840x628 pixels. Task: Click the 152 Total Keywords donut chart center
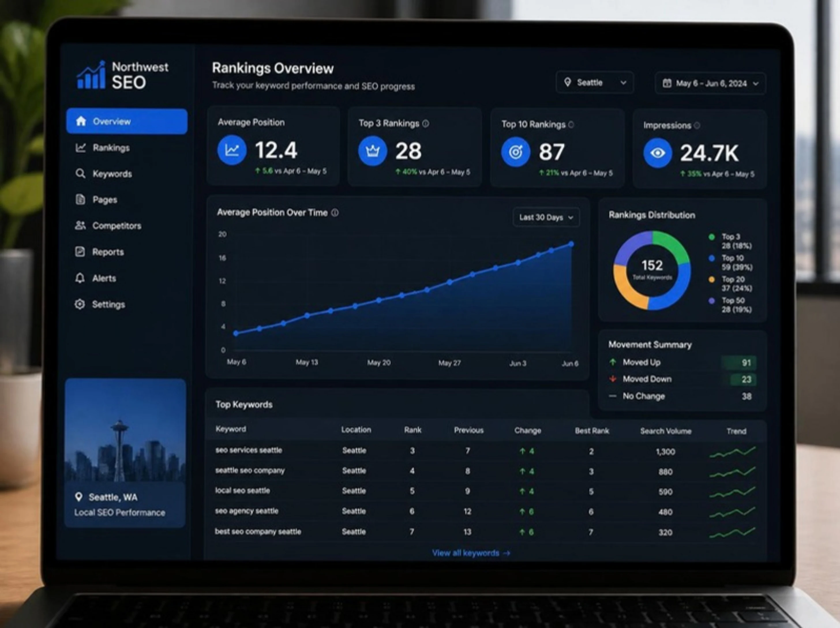pyautogui.click(x=652, y=270)
